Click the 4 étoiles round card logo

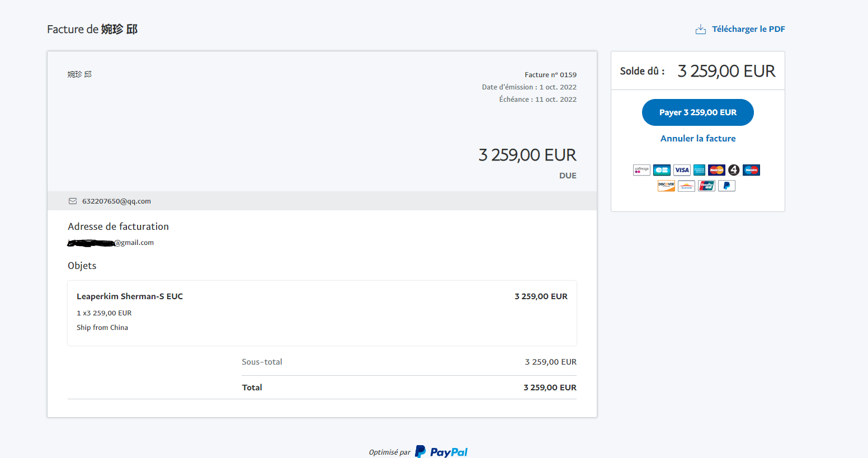click(734, 170)
